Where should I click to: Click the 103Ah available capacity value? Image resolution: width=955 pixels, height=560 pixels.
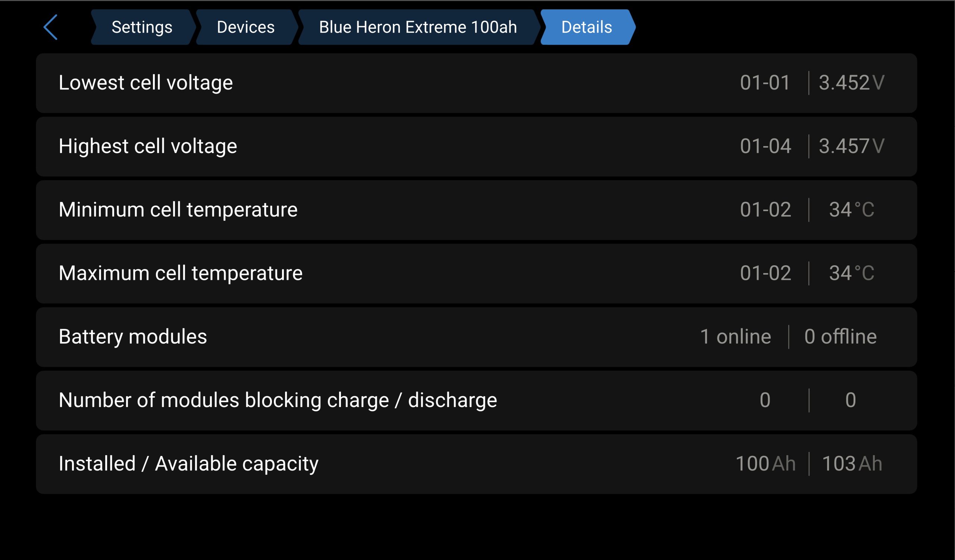[x=852, y=464]
